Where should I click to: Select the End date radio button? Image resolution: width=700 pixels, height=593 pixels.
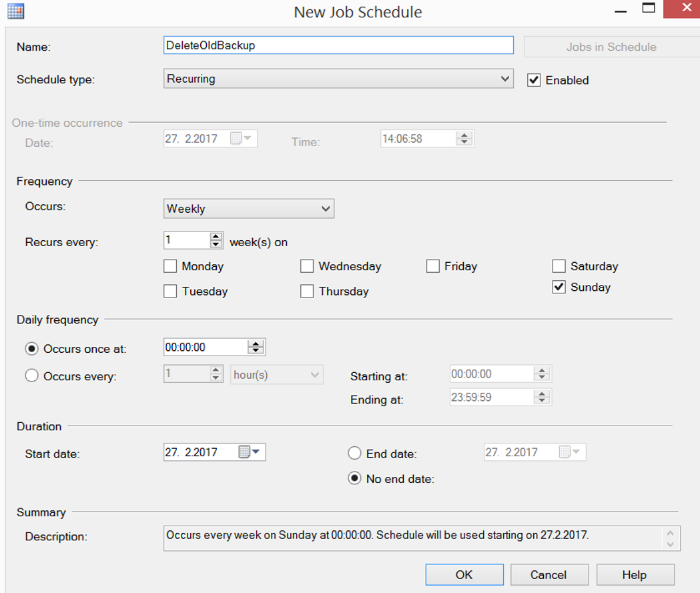coord(354,454)
